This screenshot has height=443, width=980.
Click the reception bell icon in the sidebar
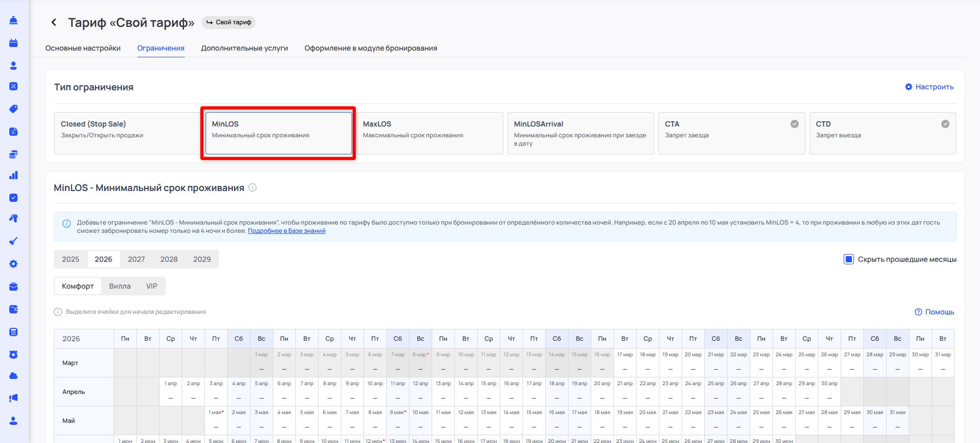tap(13, 20)
